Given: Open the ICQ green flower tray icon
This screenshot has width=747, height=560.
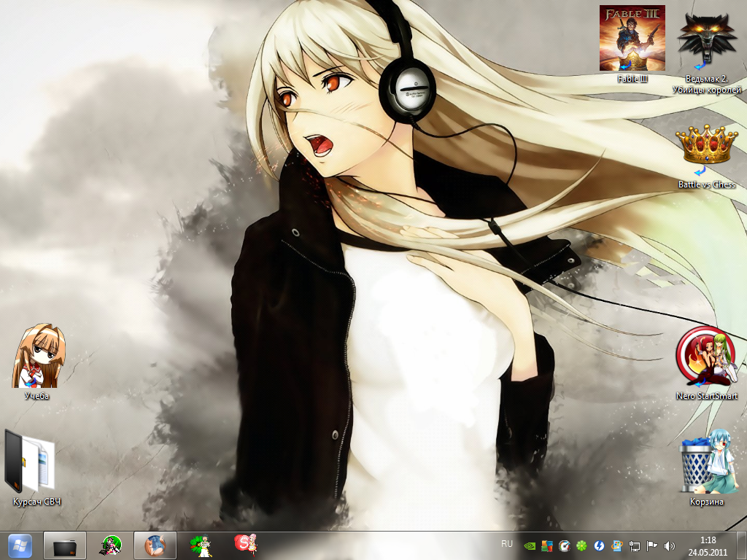Looking at the screenshot, I should [x=581, y=545].
